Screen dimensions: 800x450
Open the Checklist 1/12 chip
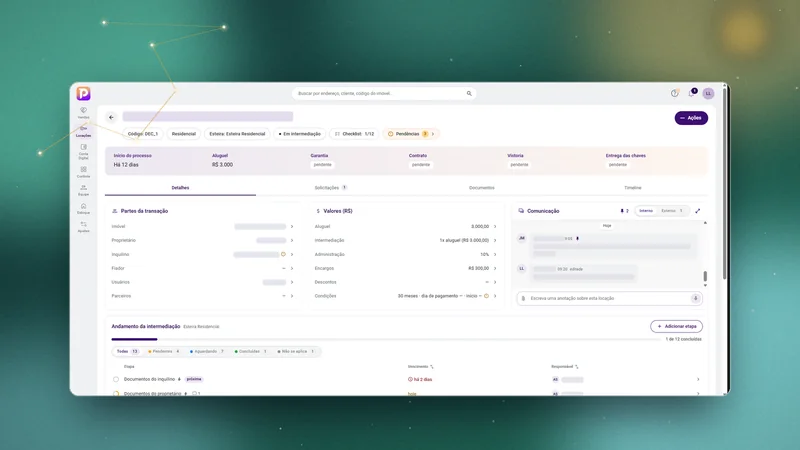(x=354, y=134)
